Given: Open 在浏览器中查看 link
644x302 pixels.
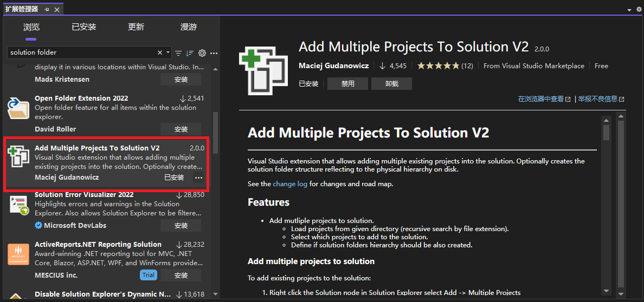Looking at the screenshot, I should tap(541, 99).
